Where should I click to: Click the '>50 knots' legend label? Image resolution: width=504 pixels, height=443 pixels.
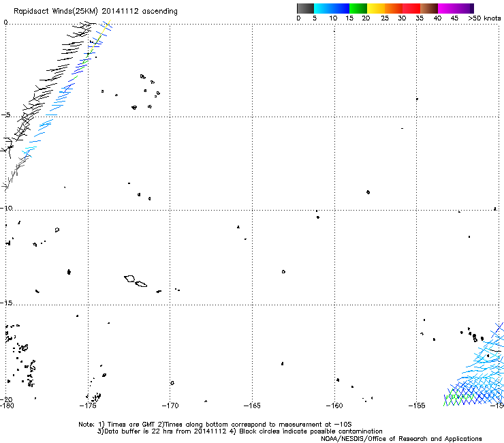(x=484, y=18)
